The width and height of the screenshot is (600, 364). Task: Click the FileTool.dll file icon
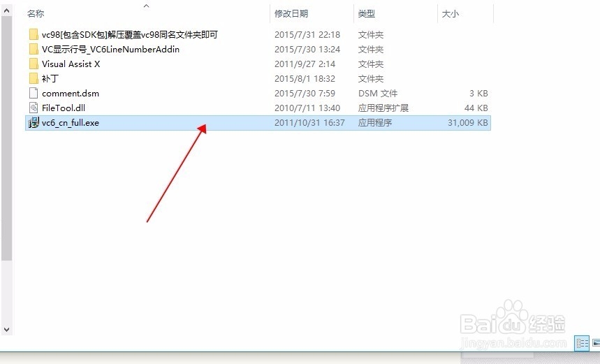pyautogui.click(x=34, y=108)
